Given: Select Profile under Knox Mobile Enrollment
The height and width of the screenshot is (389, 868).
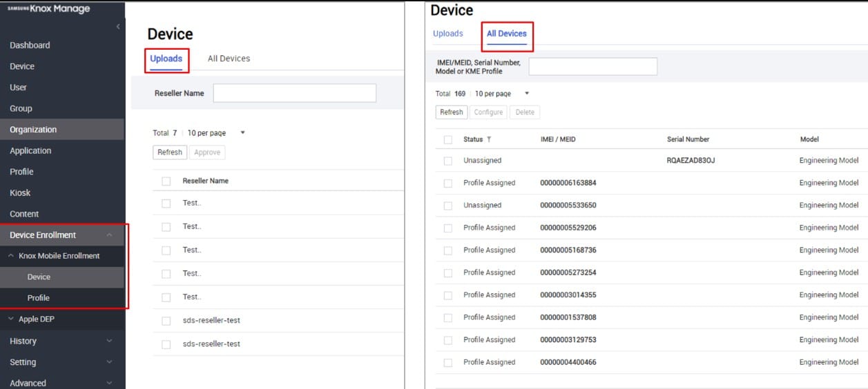Looking at the screenshot, I should (x=39, y=298).
